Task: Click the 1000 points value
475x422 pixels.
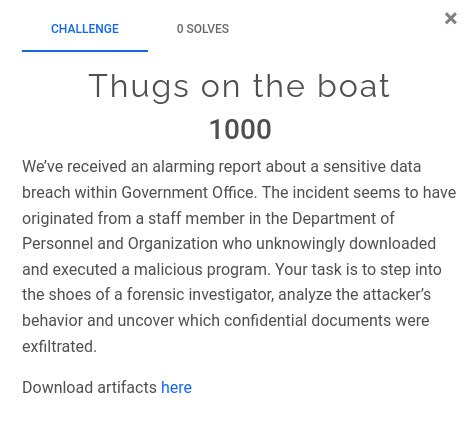Action: tap(240, 129)
